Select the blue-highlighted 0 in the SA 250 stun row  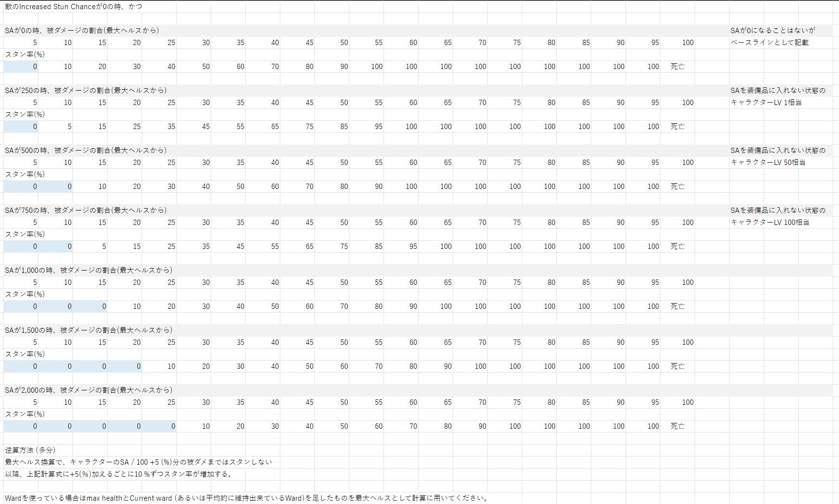[x=21, y=127]
